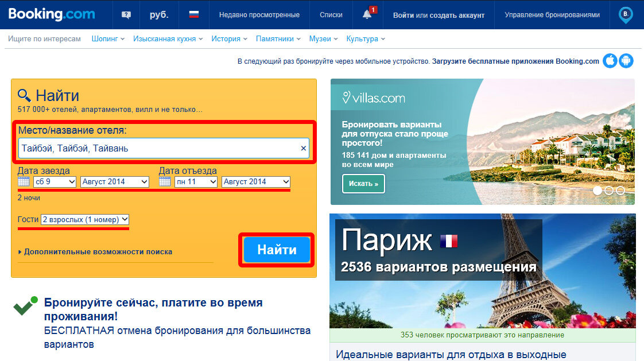Open notifications bell icon
The height and width of the screenshot is (361, 644).
pos(367,14)
